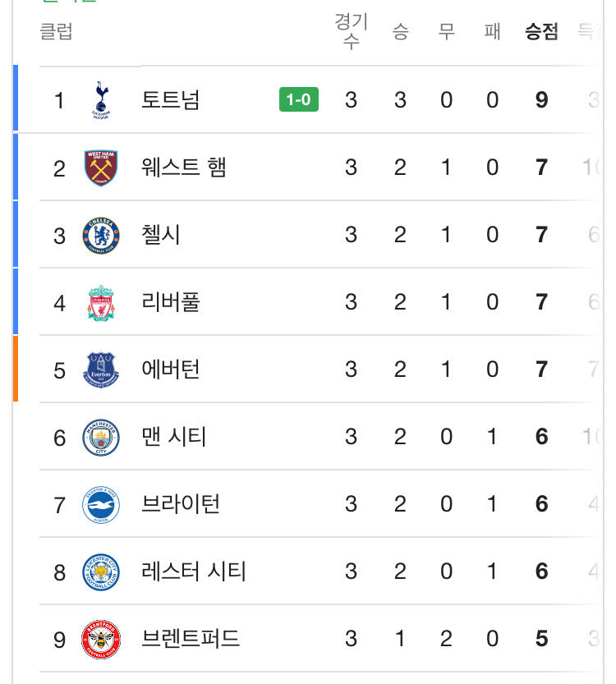The image size is (616, 684).
Task: Click the Manchester City crest icon
Action: point(101,437)
